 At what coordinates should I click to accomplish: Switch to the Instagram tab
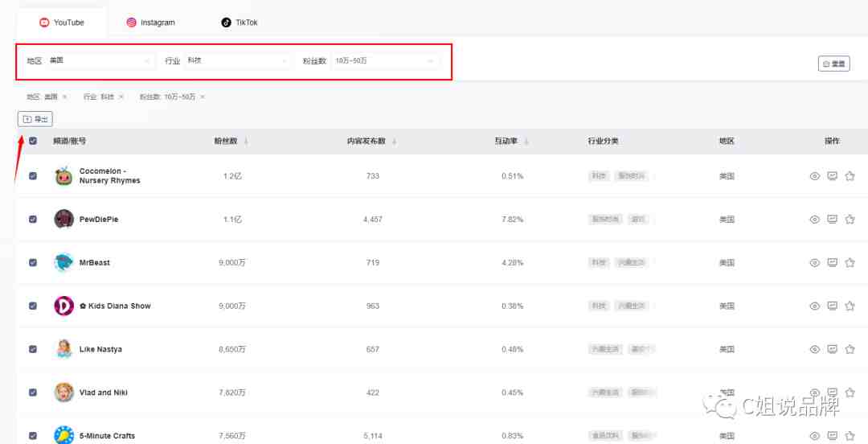pyautogui.click(x=150, y=23)
